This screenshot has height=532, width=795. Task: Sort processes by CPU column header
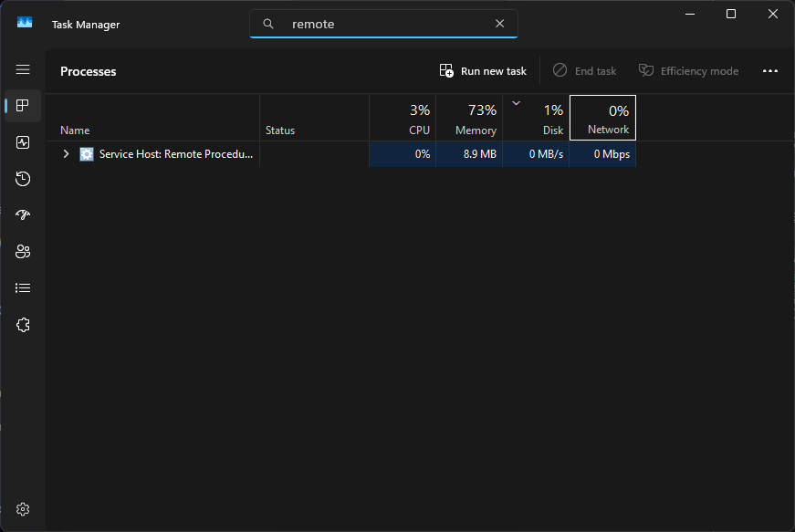tap(403, 119)
